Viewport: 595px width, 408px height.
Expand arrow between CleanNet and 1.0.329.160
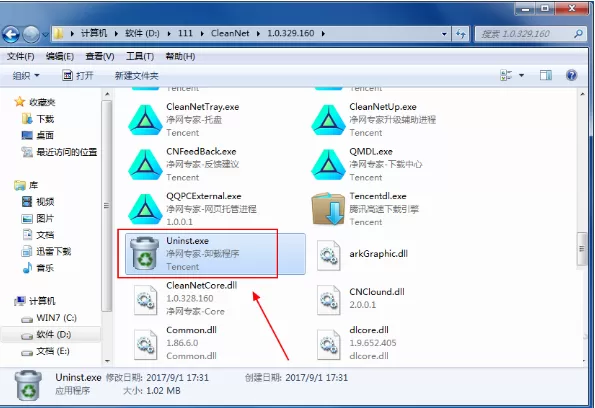click(258, 33)
